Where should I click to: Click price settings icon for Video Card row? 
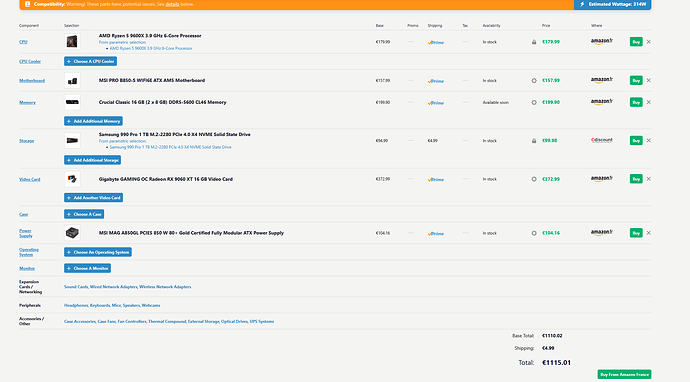pyautogui.click(x=534, y=179)
